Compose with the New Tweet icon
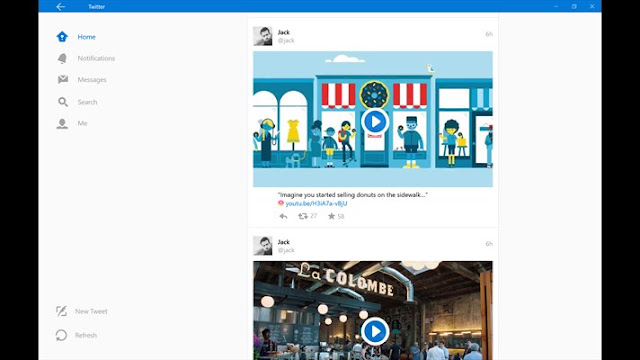Viewport: 640px width, 360px height. pyautogui.click(x=61, y=311)
